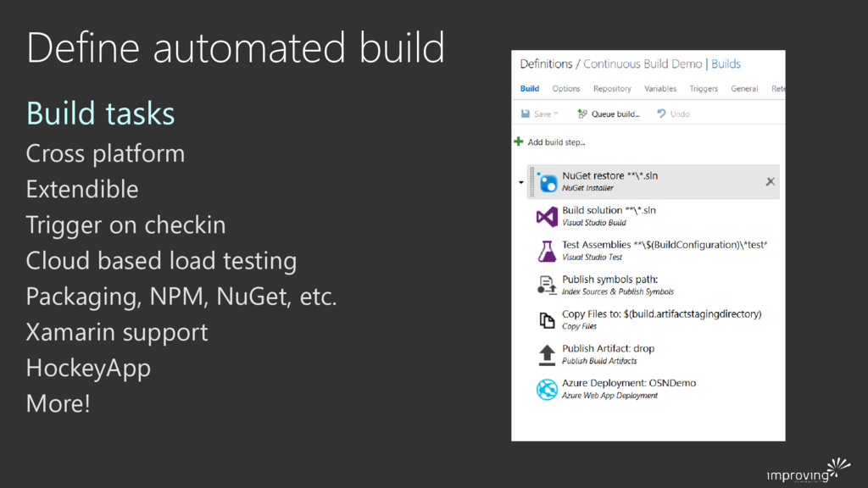
Task: Click the More! bullet text
Action: tap(58, 404)
